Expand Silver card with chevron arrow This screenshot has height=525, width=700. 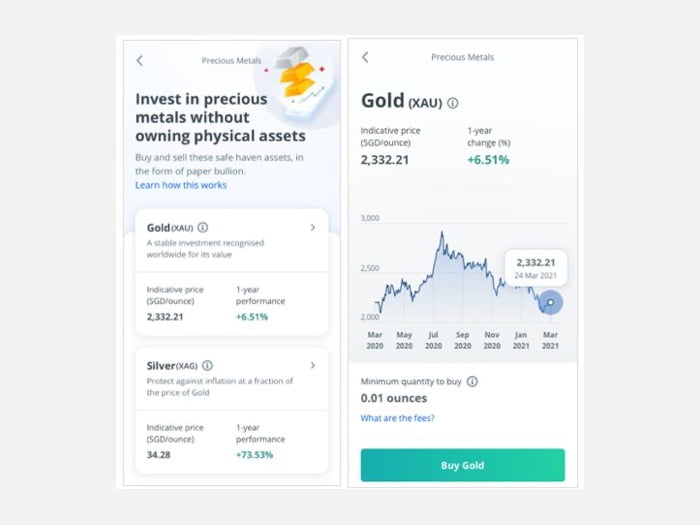(313, 366)
